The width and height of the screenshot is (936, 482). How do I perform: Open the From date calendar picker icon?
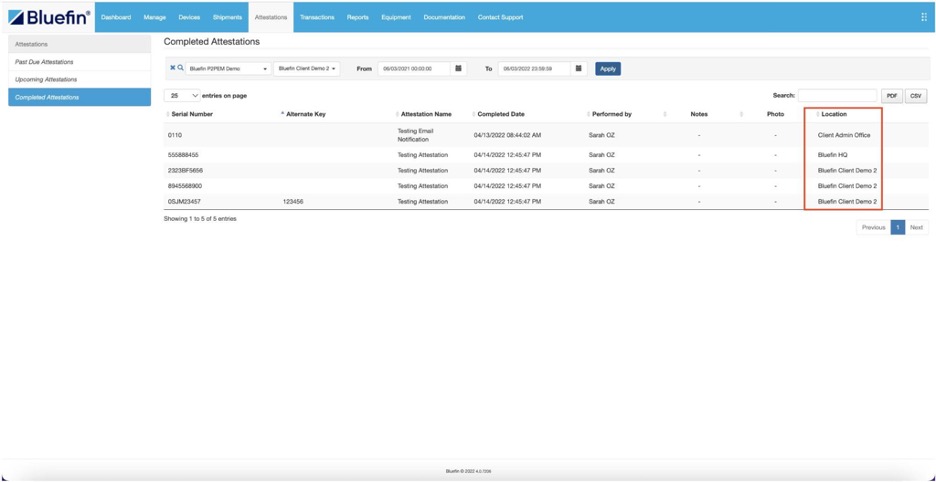click(458, 69)
